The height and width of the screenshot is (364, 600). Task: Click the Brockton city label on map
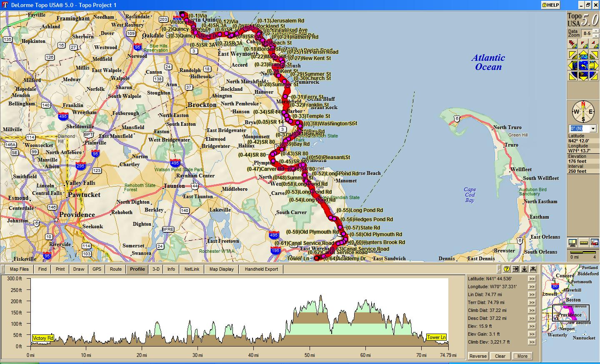coord(202,105)
